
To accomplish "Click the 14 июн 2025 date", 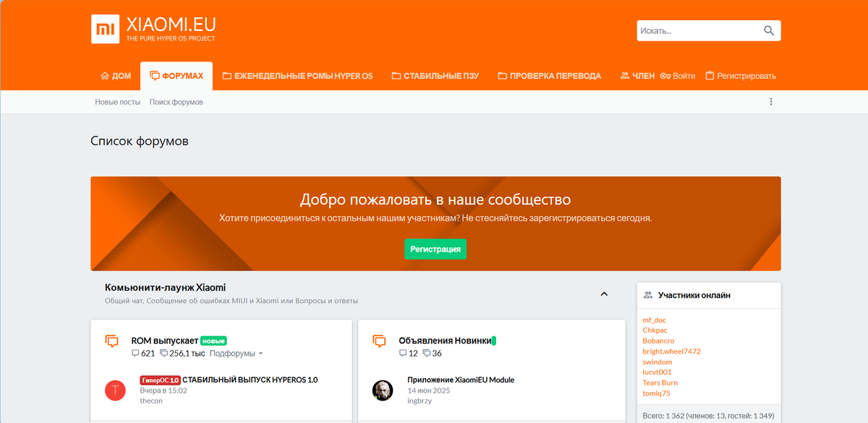I will point(429,390).
